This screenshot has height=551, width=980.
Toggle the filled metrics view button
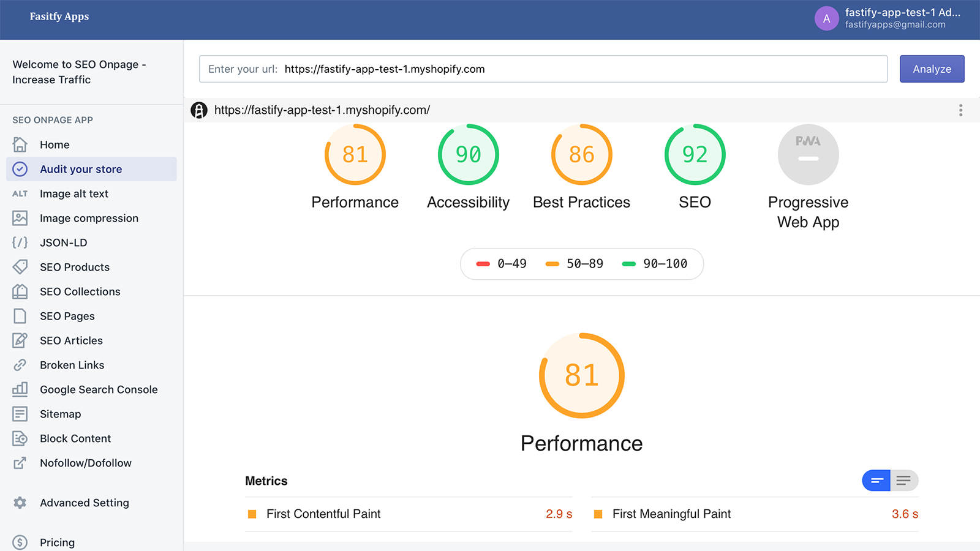click(876, 481)
